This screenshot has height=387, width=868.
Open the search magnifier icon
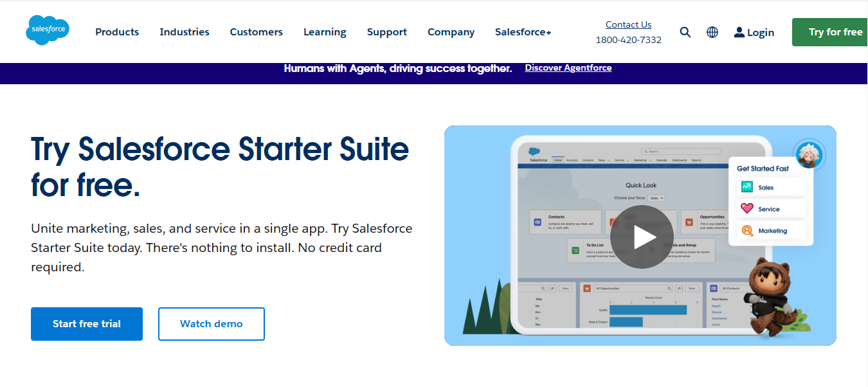[685, 32]
